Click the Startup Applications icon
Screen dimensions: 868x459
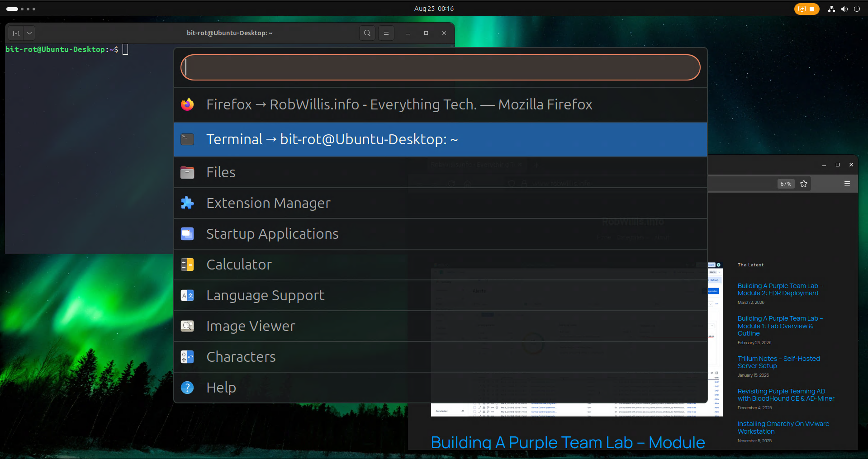pos(187,234)
